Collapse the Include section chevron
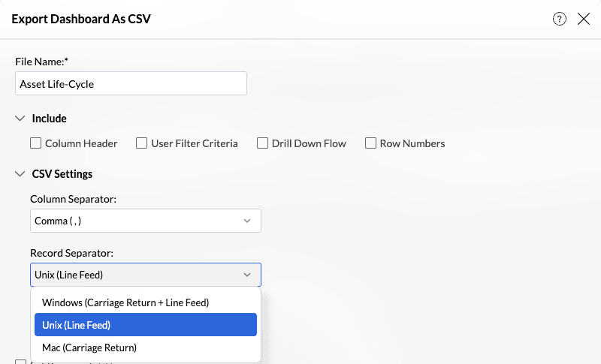The width and height of the screenshot is (601, 364). 20,119
